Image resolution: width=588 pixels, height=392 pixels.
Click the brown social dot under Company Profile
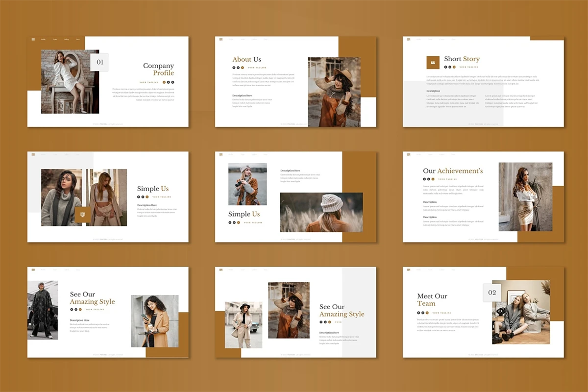[x=164, y=82]
